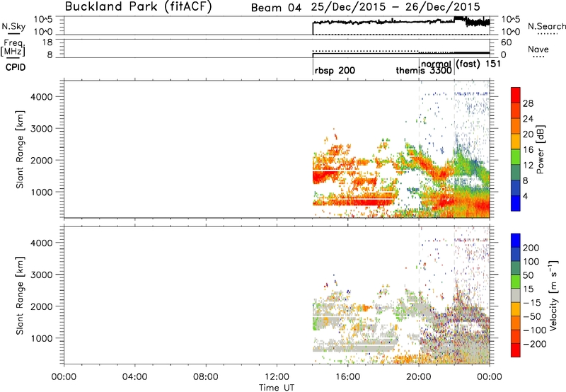566x392 pixels.
Task: Click the '16:00' time axis tick label
Action: [x=347, y=377]
